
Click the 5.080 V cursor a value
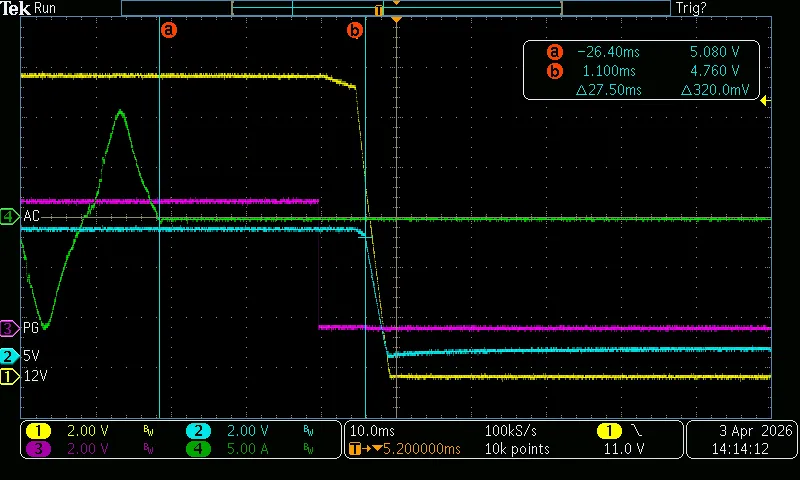point(714,52)
